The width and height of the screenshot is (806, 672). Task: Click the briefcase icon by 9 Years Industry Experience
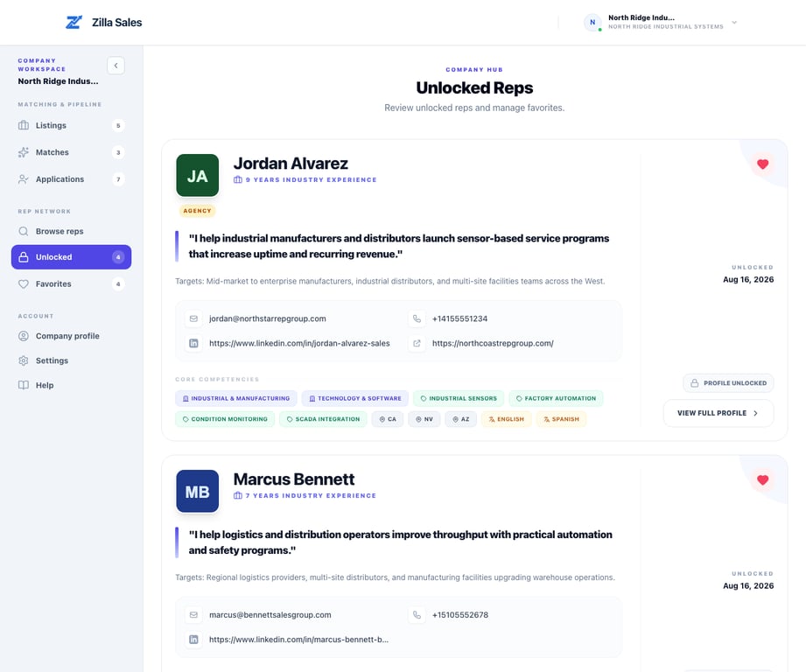click(237, 180)
